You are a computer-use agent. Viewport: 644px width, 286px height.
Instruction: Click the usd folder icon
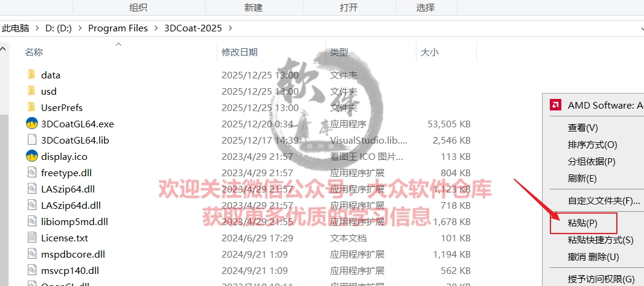pyautogui.click(x=31, y=91)
